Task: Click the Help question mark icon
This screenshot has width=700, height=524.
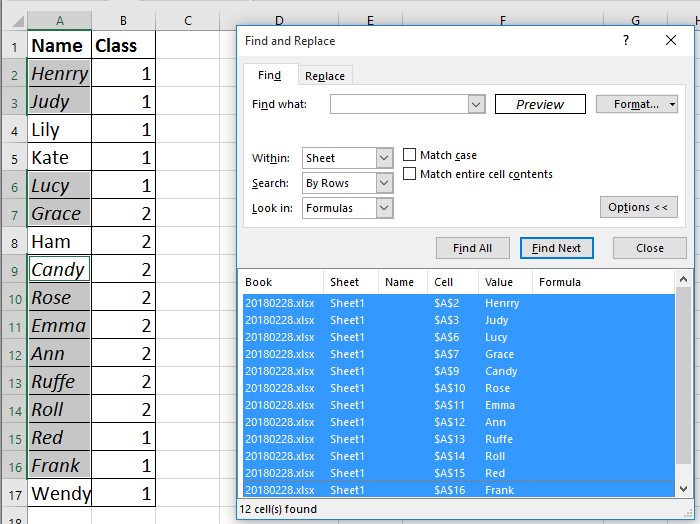Action: point(626,41)
